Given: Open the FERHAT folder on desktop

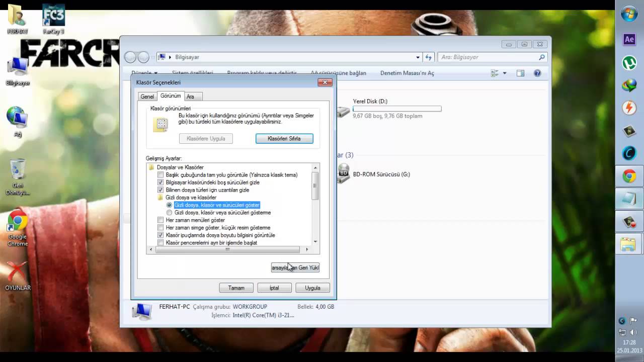Looking at the screenshot, I should (x=17, y=19).
